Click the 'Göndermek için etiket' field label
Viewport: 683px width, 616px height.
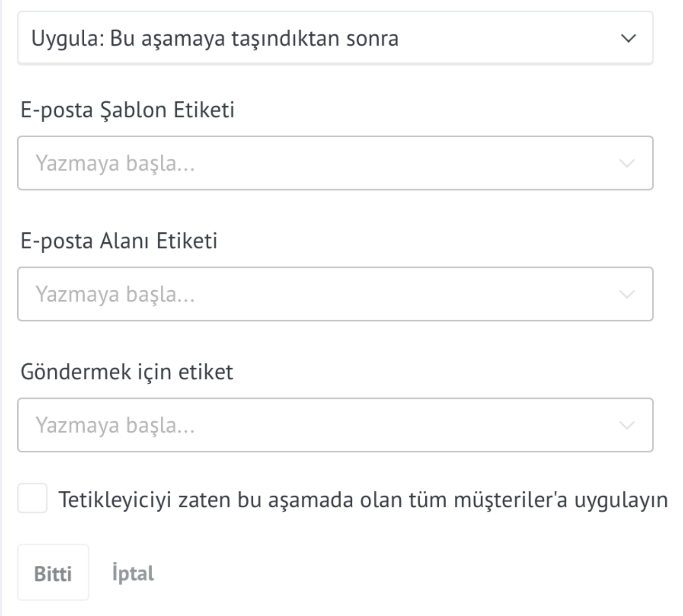[126, 372]
